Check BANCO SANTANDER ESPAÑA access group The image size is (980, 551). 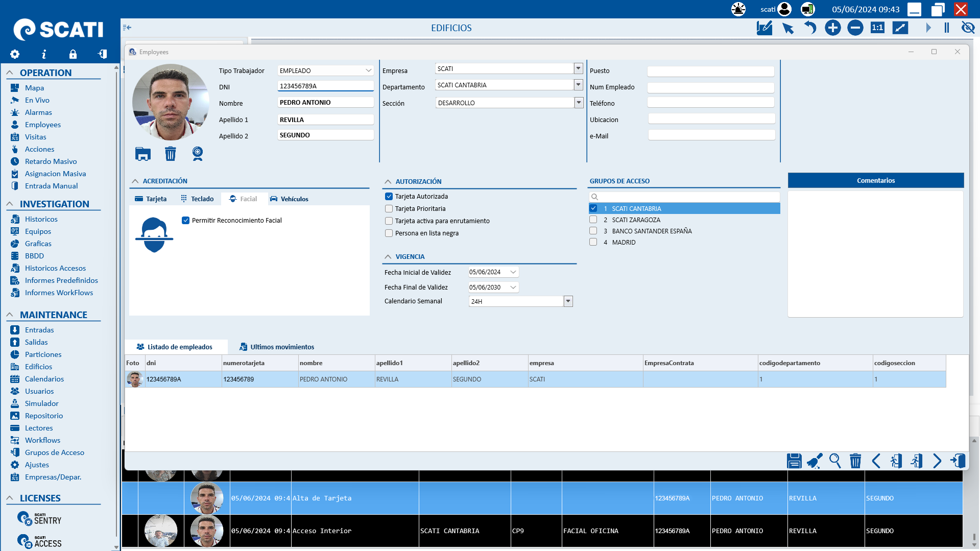click(593, 231)
